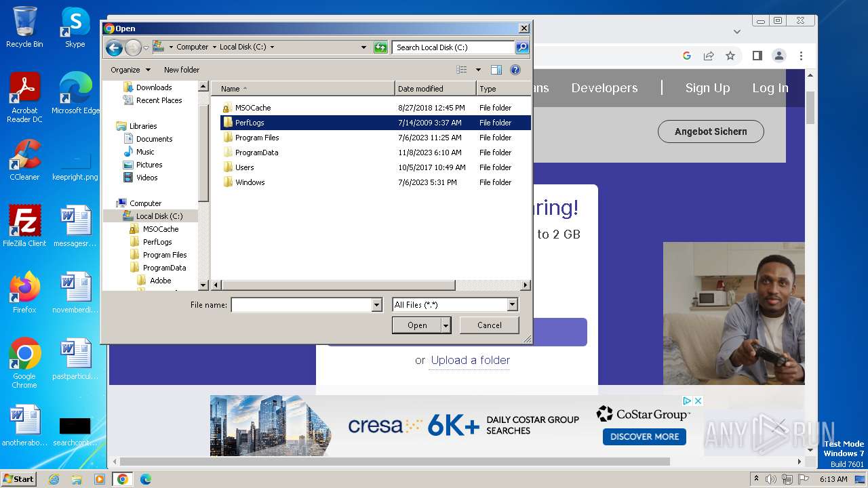Select Adobe folder in navigation tree
The height and width of the screenshot is (488, 868).
tap(160, 281)
